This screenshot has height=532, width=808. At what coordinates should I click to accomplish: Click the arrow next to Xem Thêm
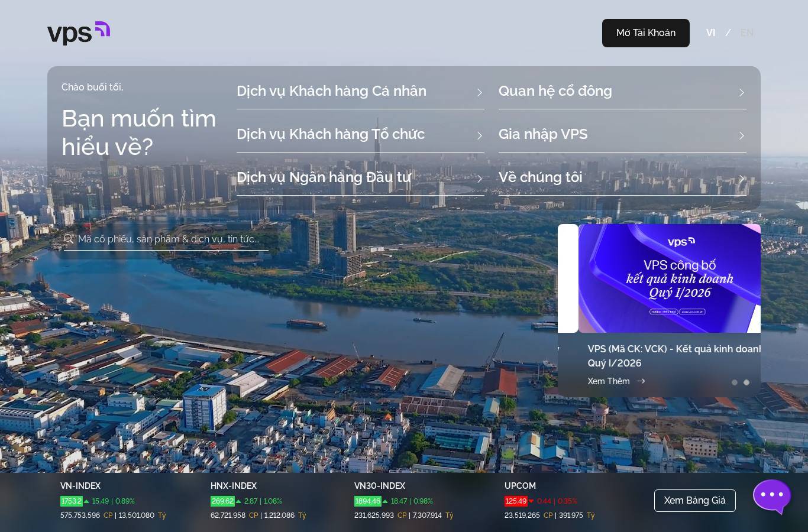coord(641,381)
